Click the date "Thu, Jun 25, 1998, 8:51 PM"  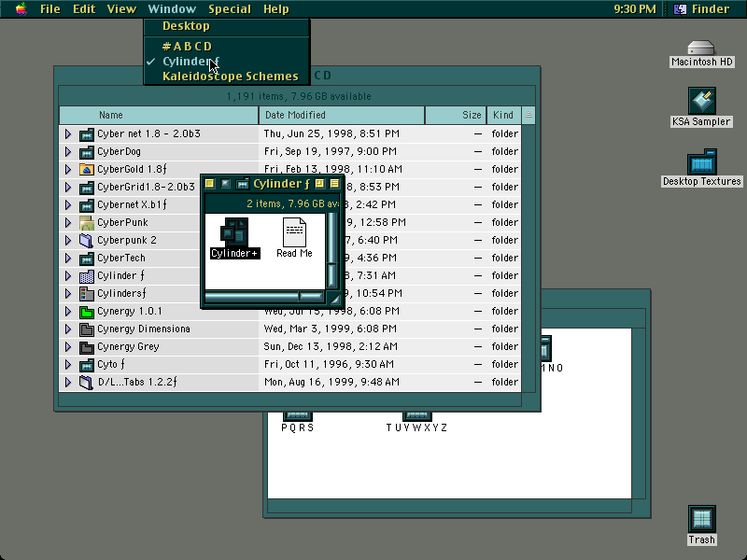(331, 134)
